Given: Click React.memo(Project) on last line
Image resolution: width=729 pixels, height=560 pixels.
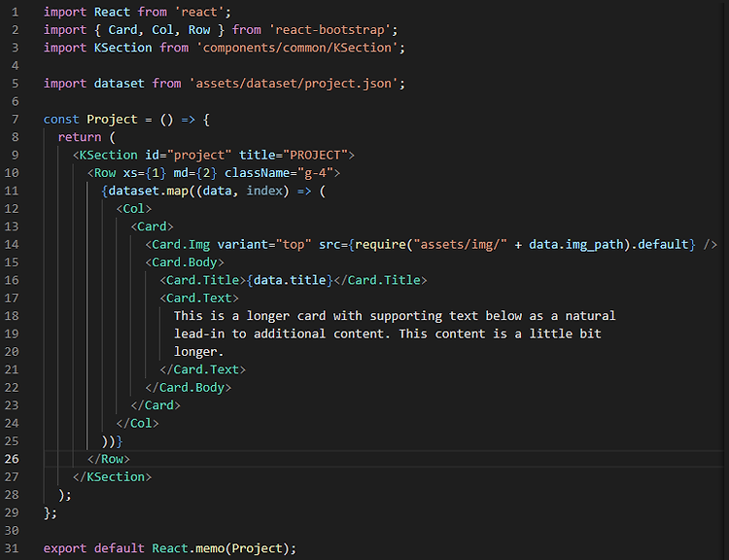Looking at the screenshot, I should 221,548.
